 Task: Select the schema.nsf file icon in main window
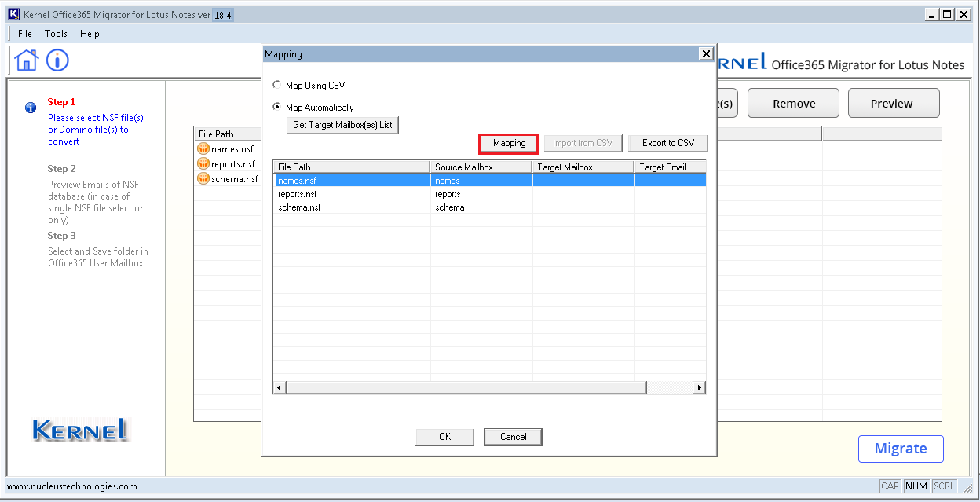203,179
